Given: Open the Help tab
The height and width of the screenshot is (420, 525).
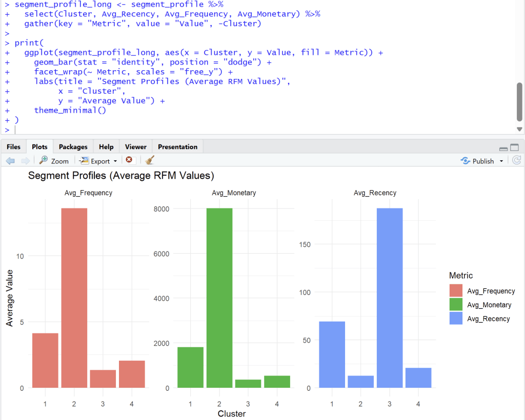Looking at the screenshot, I should click(x=106, y=147).
